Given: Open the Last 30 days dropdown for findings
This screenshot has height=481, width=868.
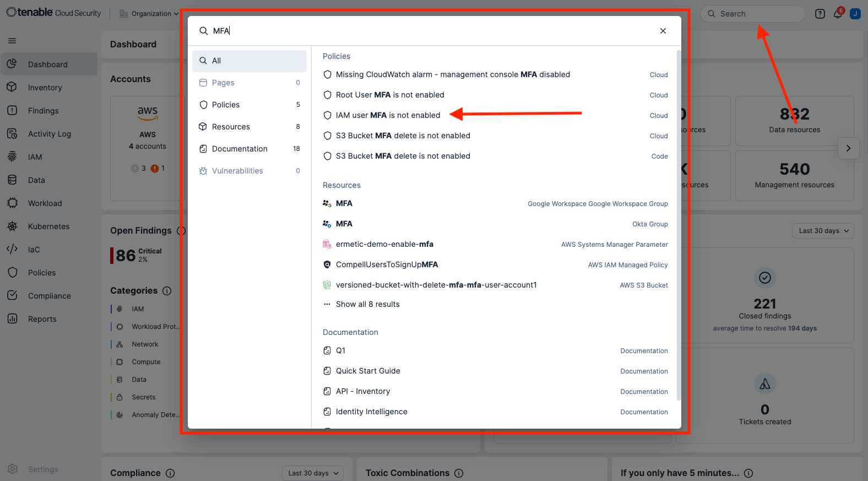Looking at the screenshot, I should 823,231.
